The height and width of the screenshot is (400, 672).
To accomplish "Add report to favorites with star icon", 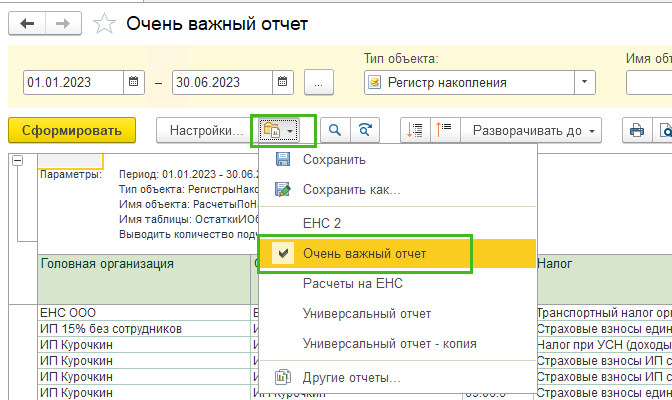I will (104, 24).
